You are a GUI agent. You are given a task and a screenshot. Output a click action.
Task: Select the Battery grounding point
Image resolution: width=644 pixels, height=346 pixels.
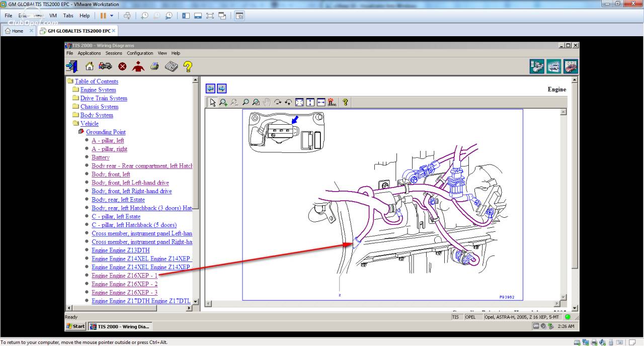101,157
